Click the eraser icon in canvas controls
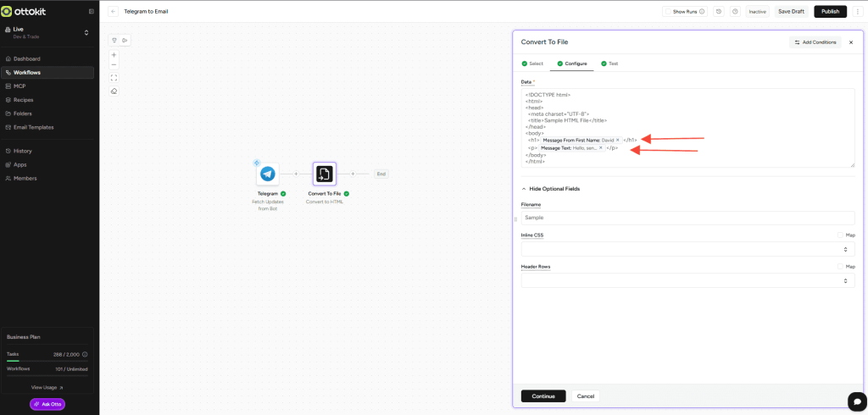 click(114, 91)
